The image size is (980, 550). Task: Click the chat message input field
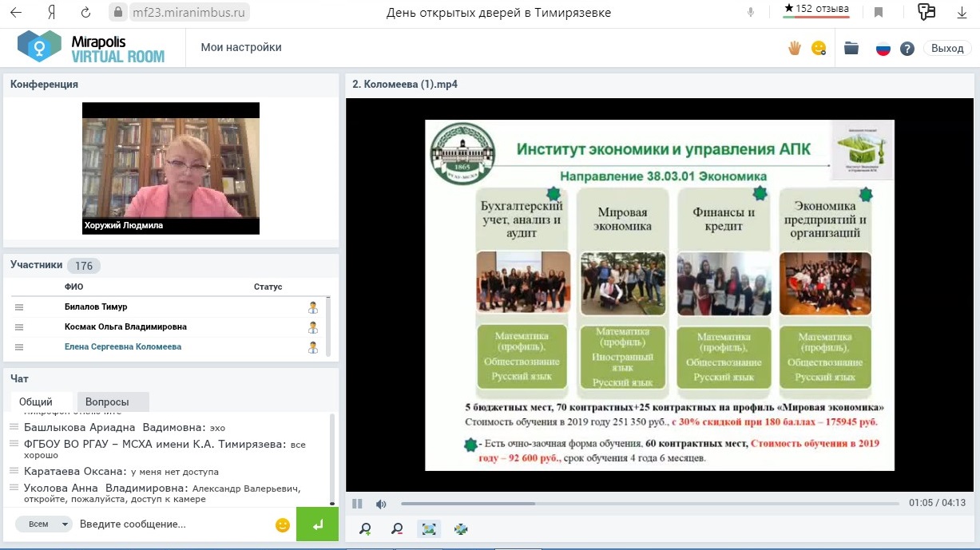click(x=172, y=524)
